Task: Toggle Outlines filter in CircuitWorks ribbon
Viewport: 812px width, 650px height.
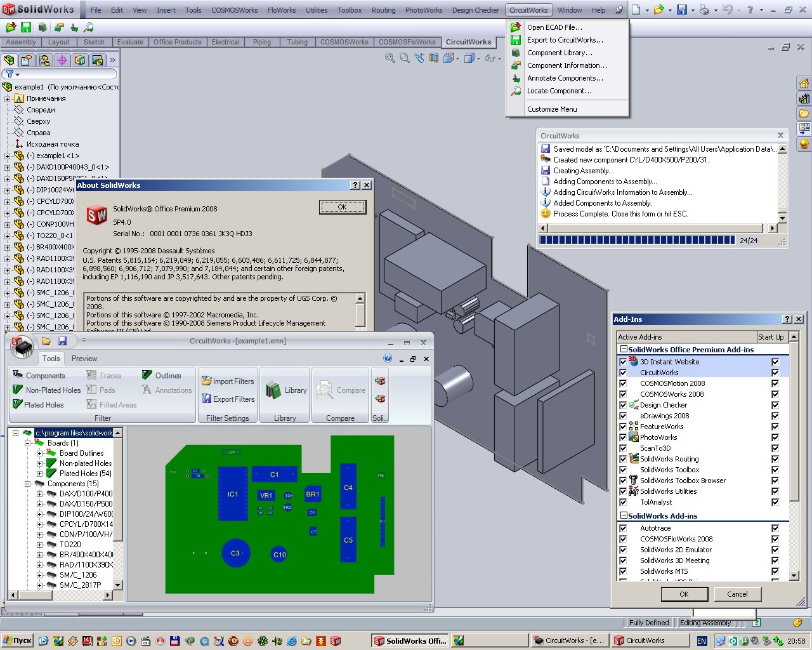Action: [x=162, y=375]
